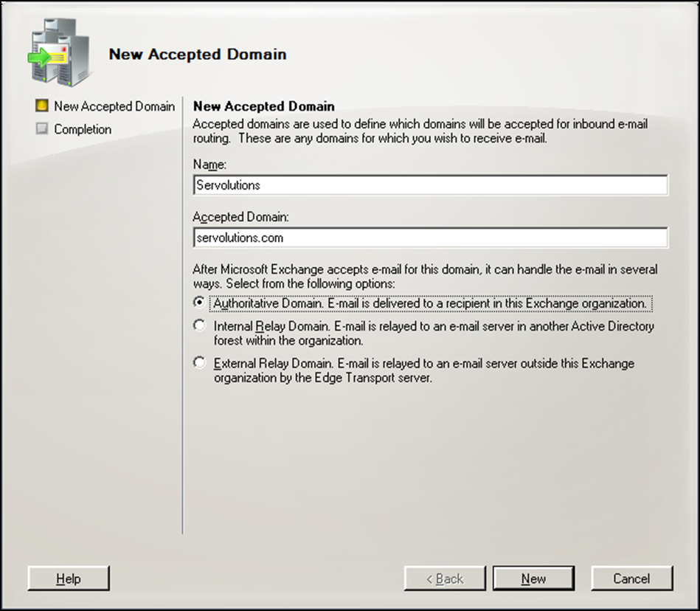This screenshot has height=611, width=700.
Task: Click the "Name:" field label
Action: point(209,165)
